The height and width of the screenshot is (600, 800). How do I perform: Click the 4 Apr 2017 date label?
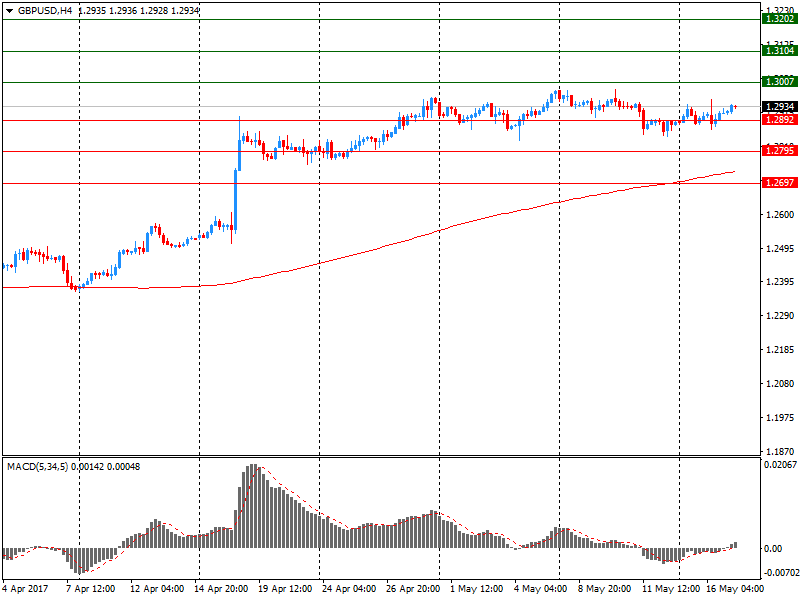tap(25, 589)
